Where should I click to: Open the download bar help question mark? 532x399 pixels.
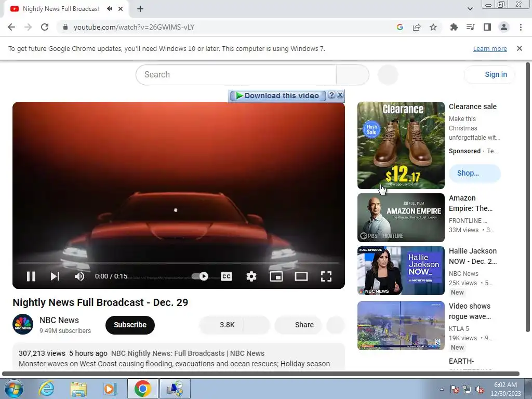(331, 96)
